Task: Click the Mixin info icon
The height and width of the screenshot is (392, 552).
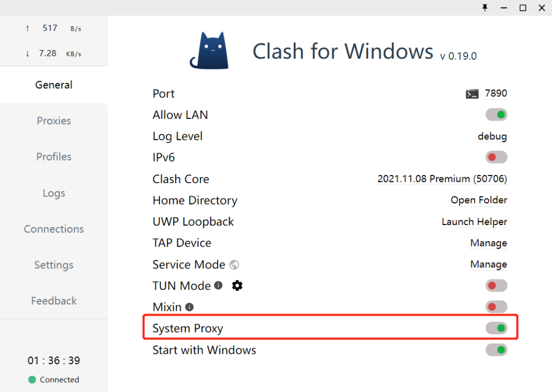Action: (189, 307)
